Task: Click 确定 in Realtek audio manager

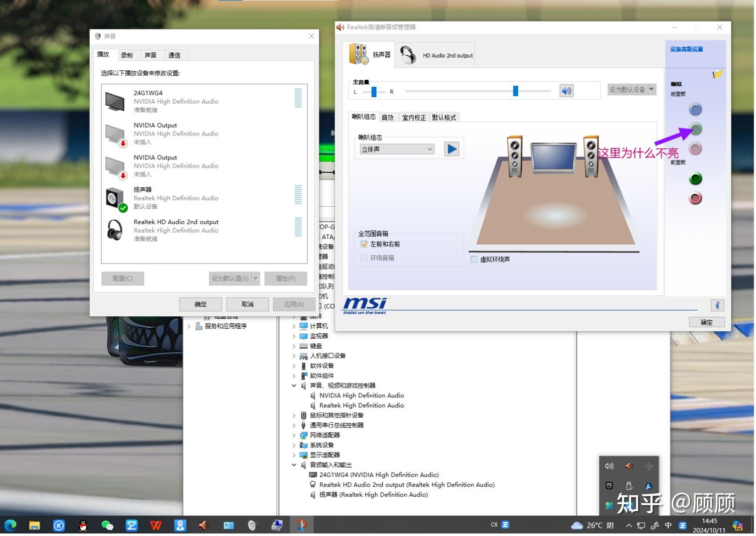Action: point(707,322)
